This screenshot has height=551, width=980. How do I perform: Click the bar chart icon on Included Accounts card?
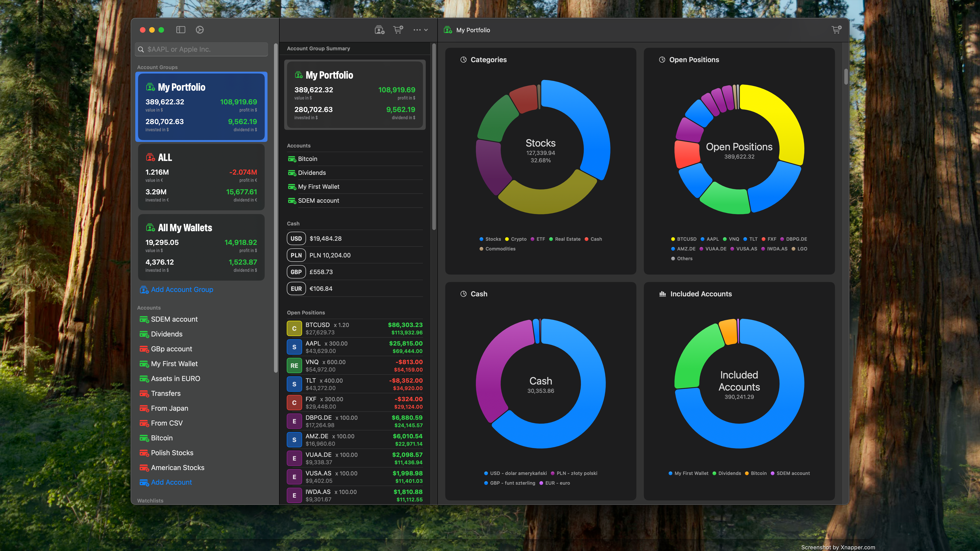[x=662, y=294]
